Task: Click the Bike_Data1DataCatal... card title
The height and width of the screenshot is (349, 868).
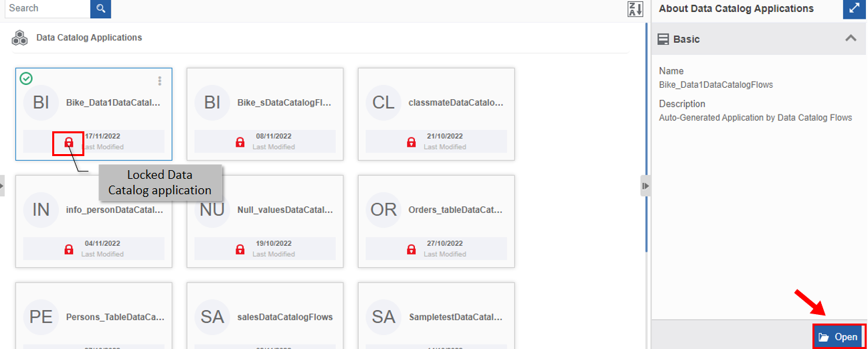Action: (114, 103)
